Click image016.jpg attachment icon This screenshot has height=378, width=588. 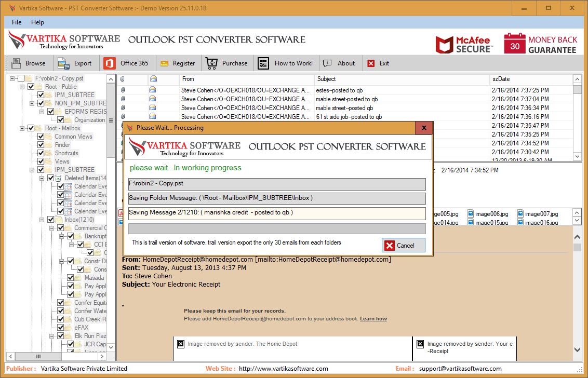(520, 223)
